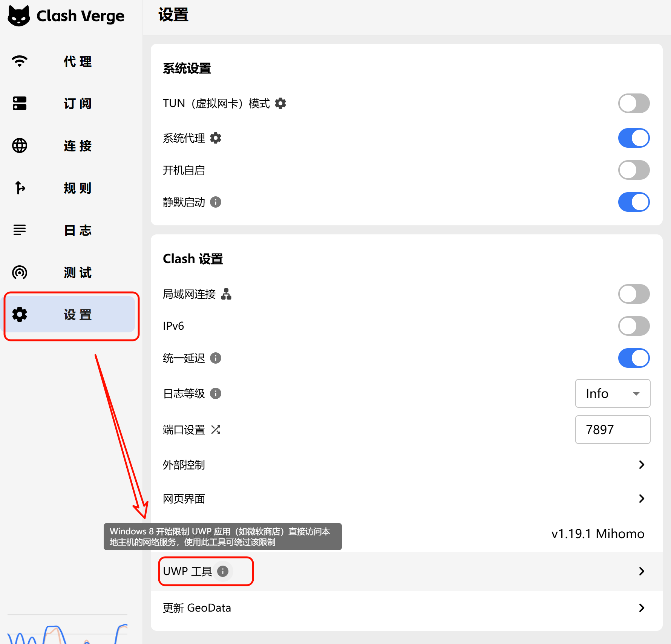Click the log level info icon
The image size is (671, 644).
216,394
